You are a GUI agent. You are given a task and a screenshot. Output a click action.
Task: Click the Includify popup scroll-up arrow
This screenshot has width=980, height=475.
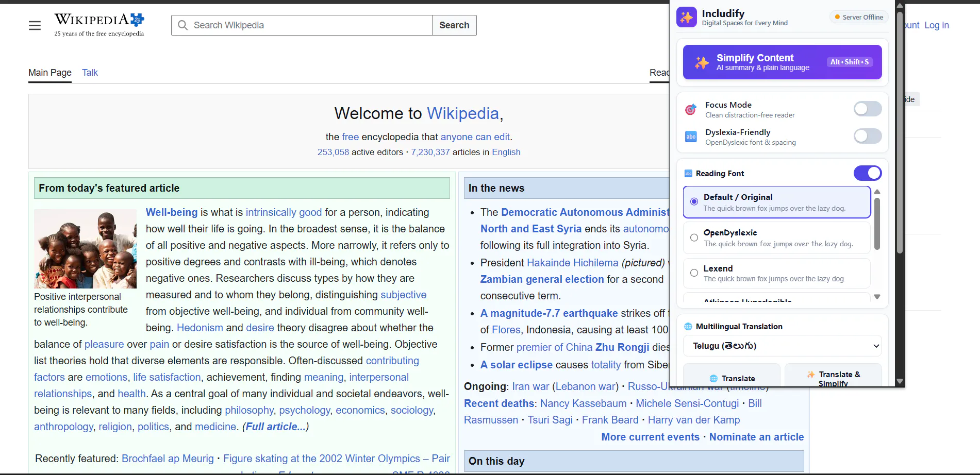(x=900, y=6)
